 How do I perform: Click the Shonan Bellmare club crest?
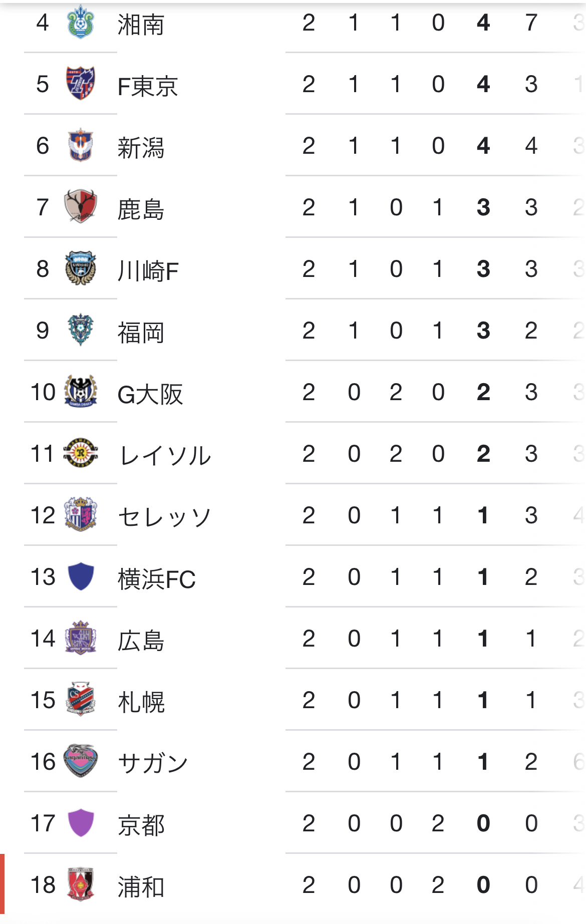coord(80,23)
